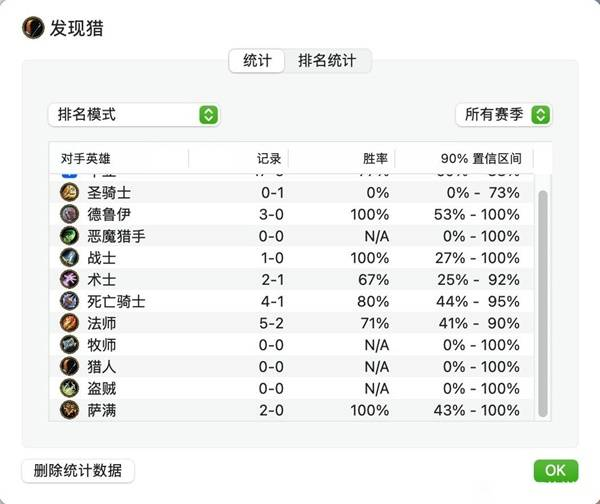Click the Druid (德鲁伊) class icon
Image resolution: width=600 pixels, height=504 pixels.
pyautogui.click(x=69, y=214)
